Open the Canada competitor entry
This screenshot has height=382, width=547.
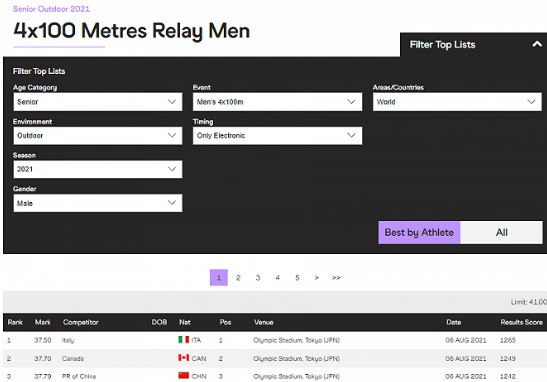tap(73, 359)
